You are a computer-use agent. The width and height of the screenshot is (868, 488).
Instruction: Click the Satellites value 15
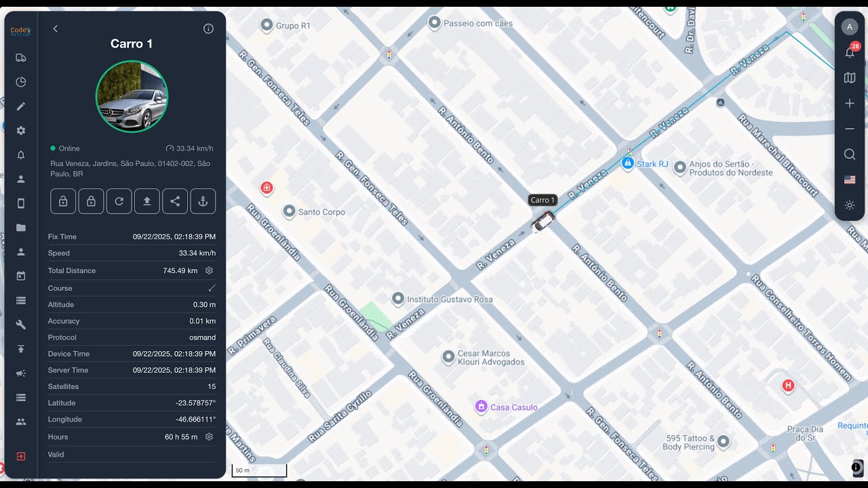[212, 386]
